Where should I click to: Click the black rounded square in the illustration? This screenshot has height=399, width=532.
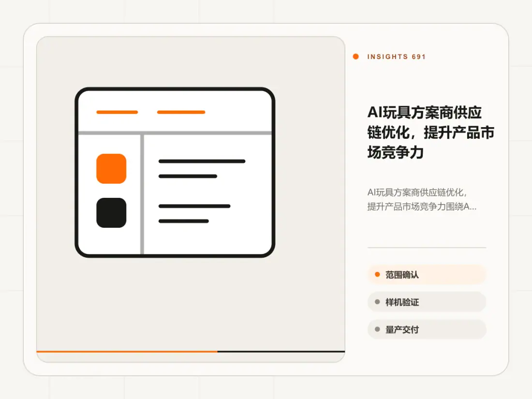pos(111,213)
